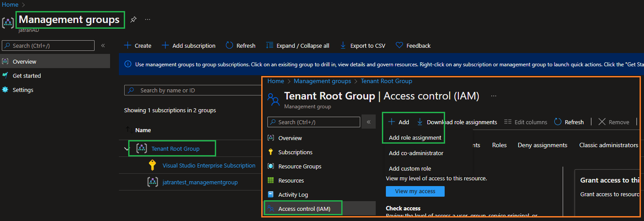Open Feedback from the toolbar
The image size is (644, 221).
[x=413, y=46]
